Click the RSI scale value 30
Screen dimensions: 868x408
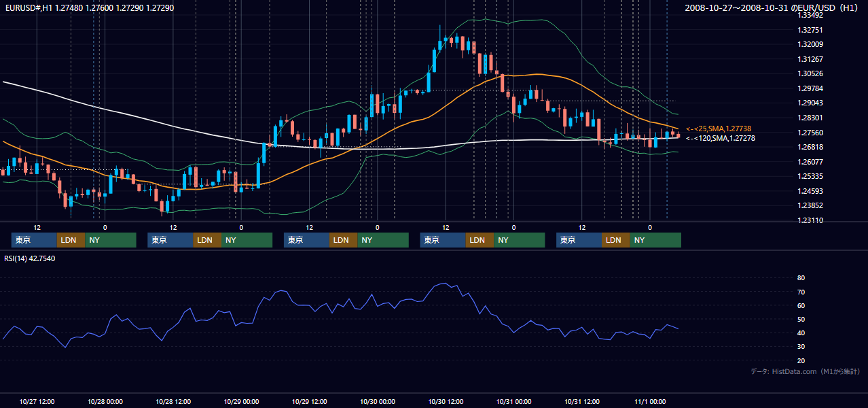tap(801, 347)
